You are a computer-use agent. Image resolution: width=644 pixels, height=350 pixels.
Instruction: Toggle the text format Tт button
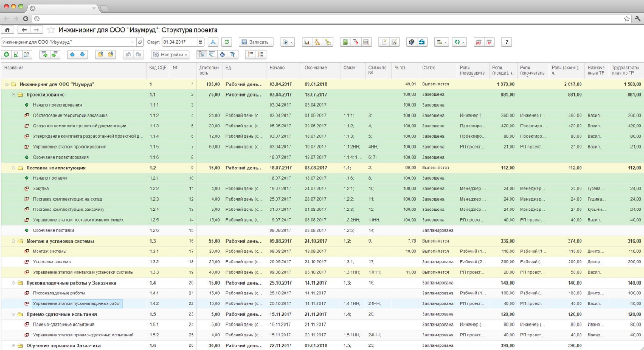click(233, 55)
